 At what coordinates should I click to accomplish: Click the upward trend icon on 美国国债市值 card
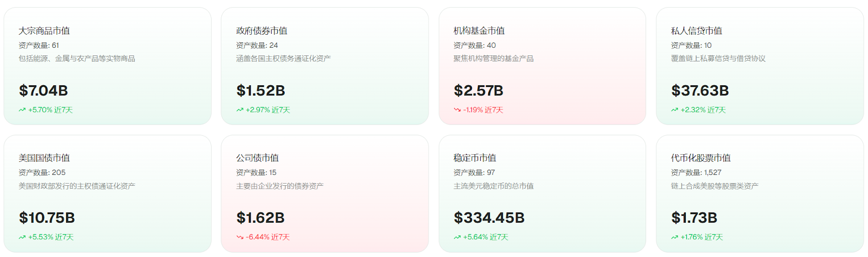coord(22,237)
